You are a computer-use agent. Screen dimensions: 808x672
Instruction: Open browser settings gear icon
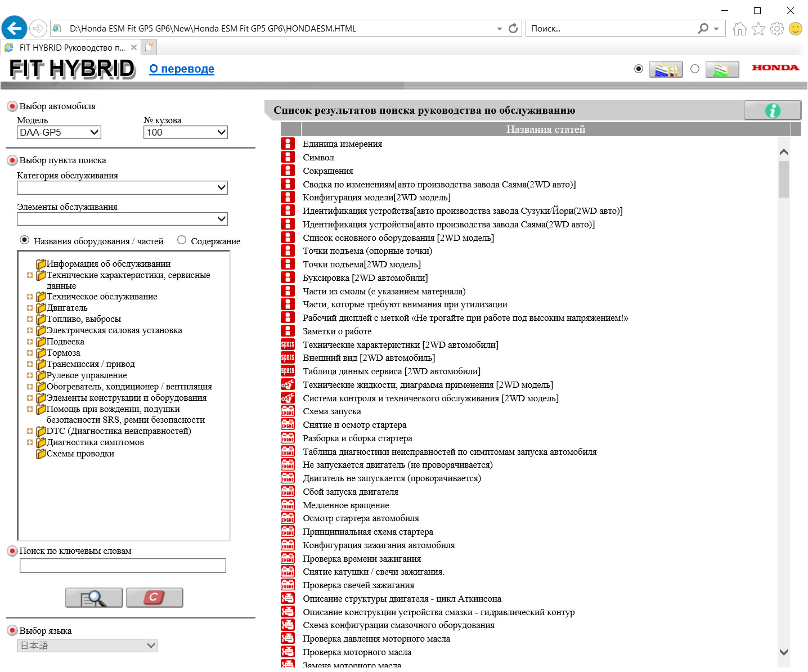pyautogui.click(x=777, y=28)
